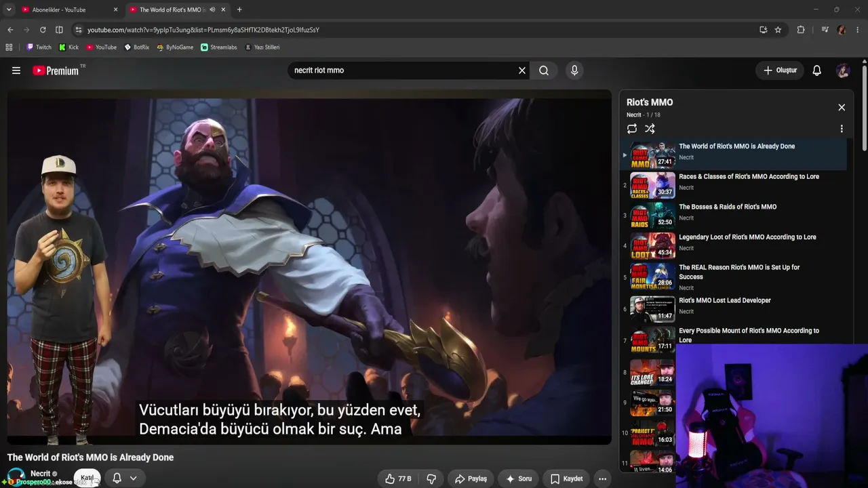Open Chrome three-dot menu
The height and width of the screenshot is (488, 868).
pyautogui.click(x=858, y=30)
